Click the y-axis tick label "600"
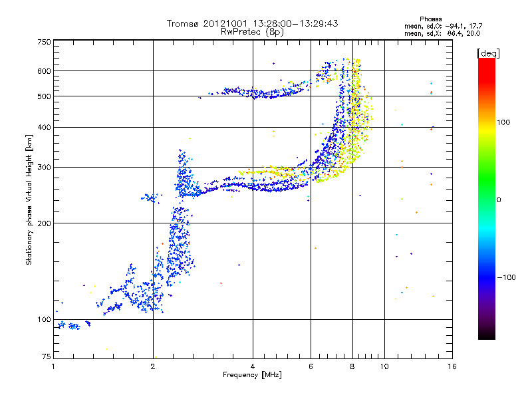The width and height of the screenshot is (532, 399). click(x=44, y=71)
